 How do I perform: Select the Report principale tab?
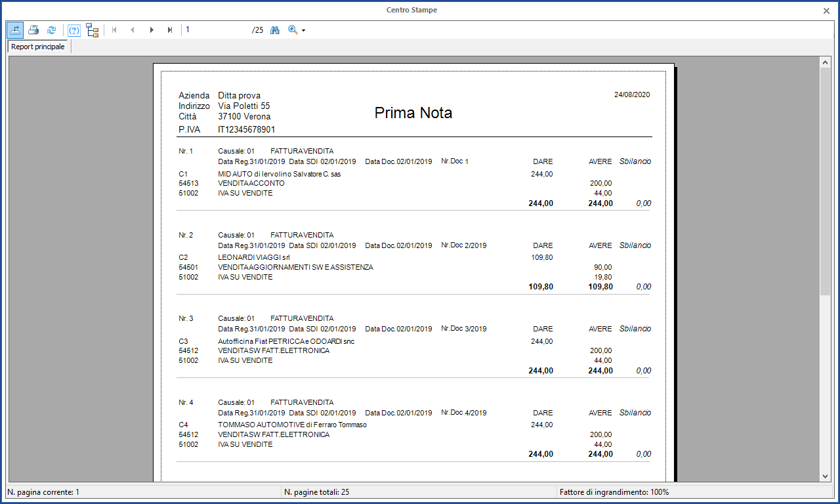(x=38, y=47)
